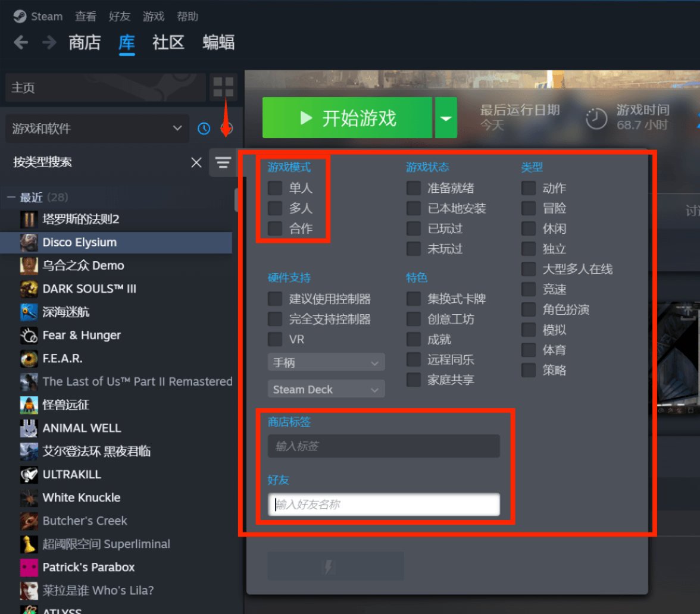The image size is (700, 614).
Task: Click The Last of Us Part II icon
Action: [x=29, y=381]
